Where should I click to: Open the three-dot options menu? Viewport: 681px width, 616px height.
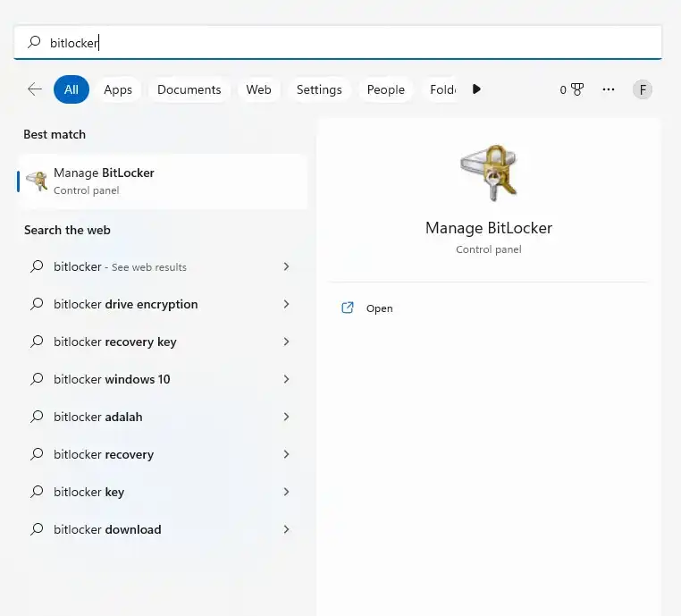click(609, 89)
